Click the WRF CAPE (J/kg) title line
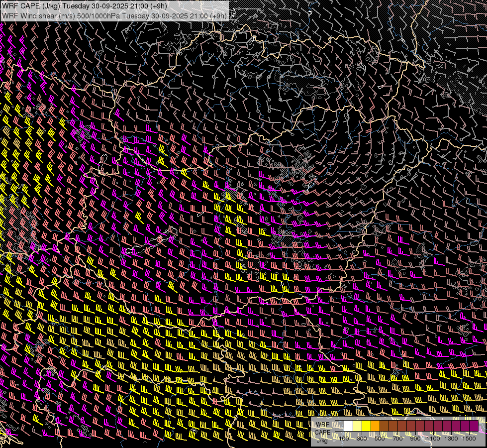 pyautogui.click(x=85, y=6)
